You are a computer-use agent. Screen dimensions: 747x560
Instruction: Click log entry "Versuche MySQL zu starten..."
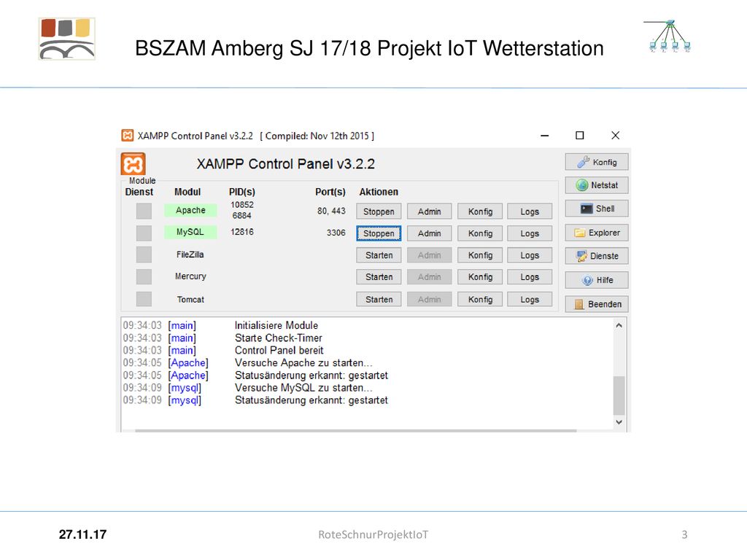click(x=303, y=388)
